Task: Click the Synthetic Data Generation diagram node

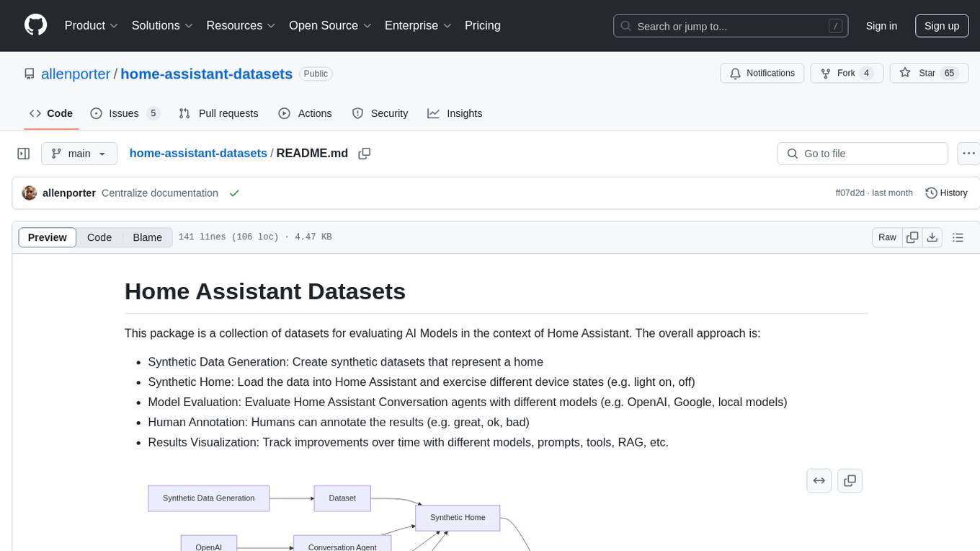Action: pyautogui.click(x=209, y=498)
